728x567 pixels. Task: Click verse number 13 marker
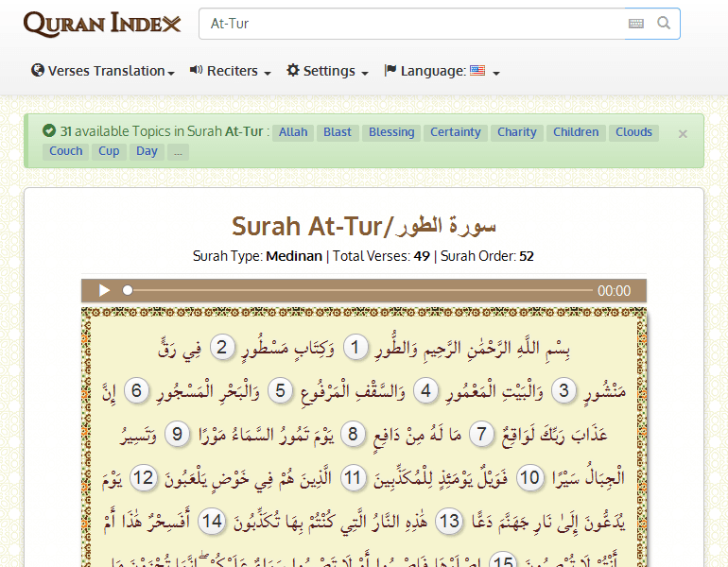450,522
